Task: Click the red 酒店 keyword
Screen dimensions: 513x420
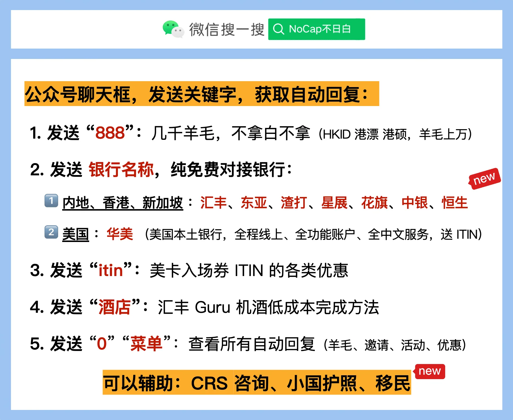Action: click(114, 307)
